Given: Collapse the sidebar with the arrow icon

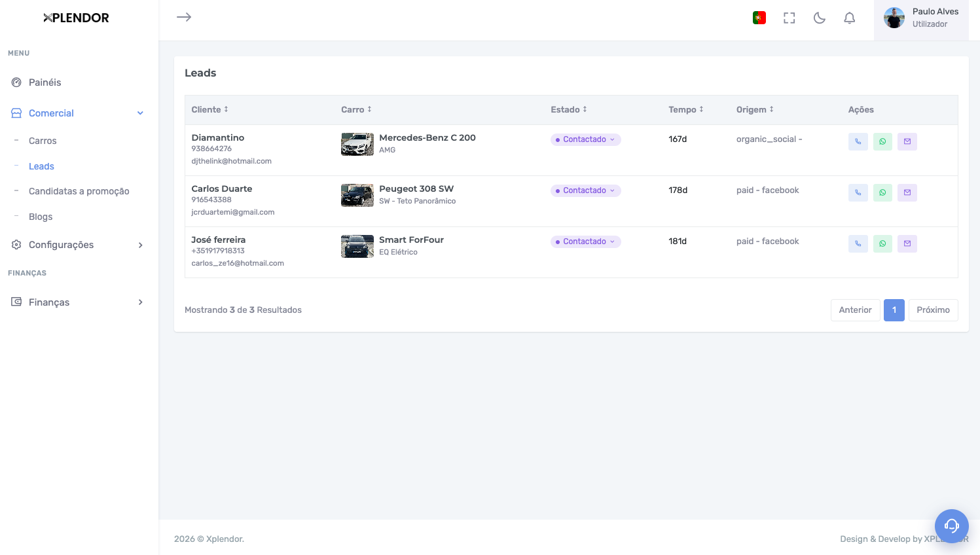Looking at the screenshot, I should [x=184, y=17].
